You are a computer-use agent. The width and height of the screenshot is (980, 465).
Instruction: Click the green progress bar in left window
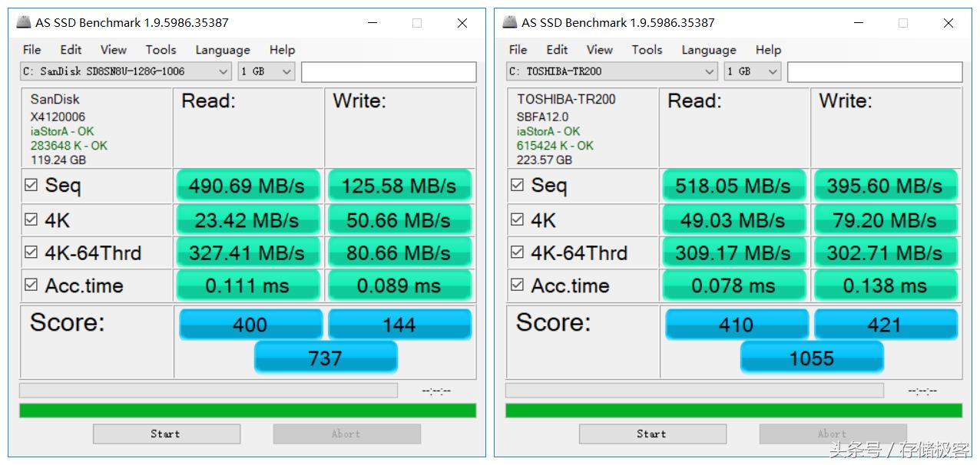(247, 411)
